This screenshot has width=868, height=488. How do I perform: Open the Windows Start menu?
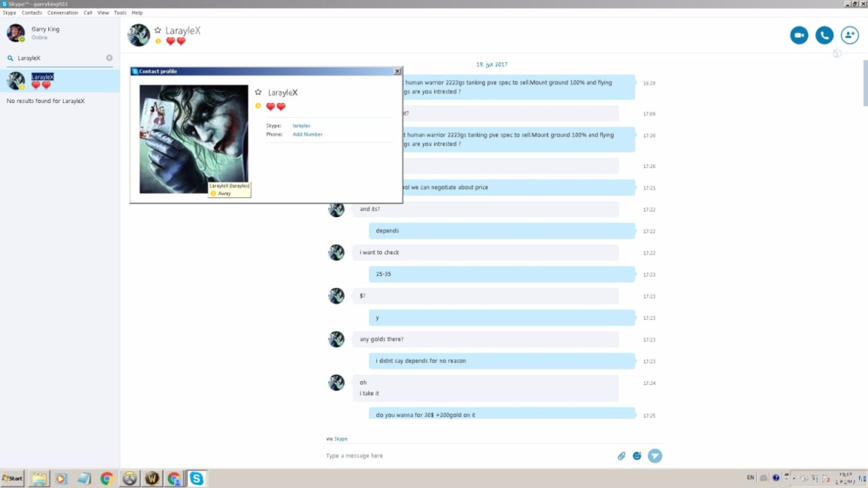click(12, 479)
